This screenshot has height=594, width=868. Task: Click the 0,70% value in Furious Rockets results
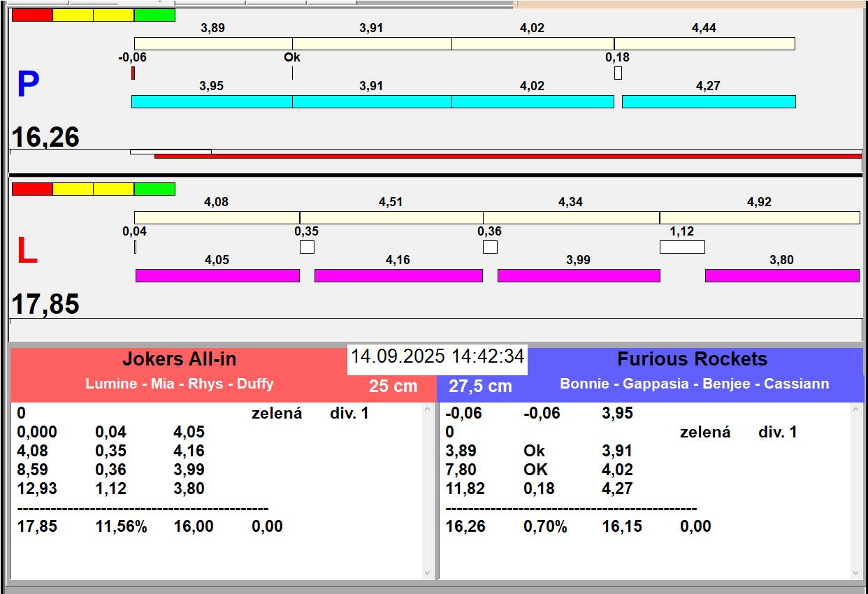click(545, 526)
